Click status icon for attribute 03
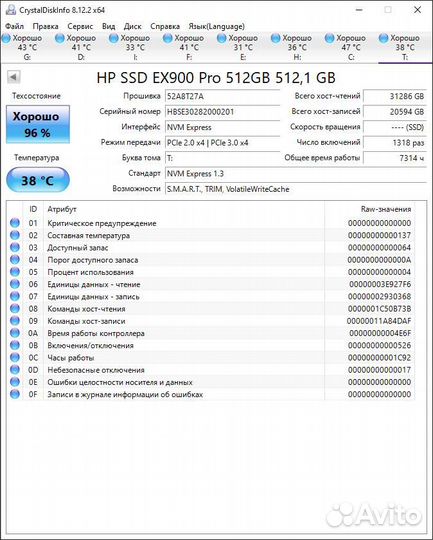The height and width of the screenshot is (540, 433). (x=15, y=248)
